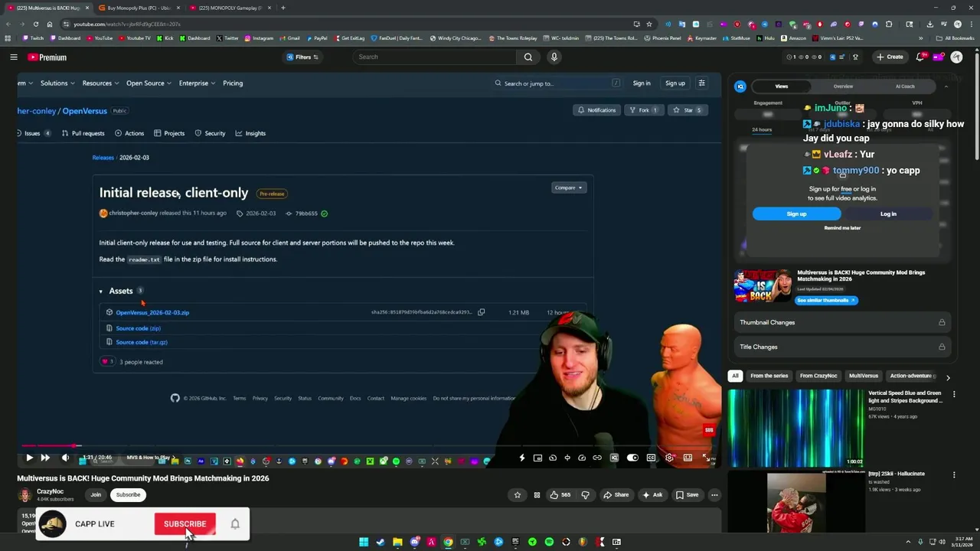Select the All filter chip in recommendations
This screenshot has width=980, height=551.
coord(735,376)
